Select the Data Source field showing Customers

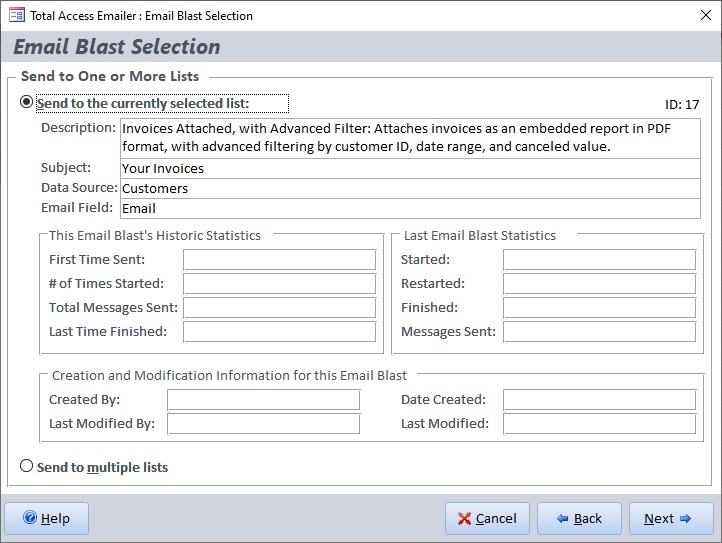(410, 188)
